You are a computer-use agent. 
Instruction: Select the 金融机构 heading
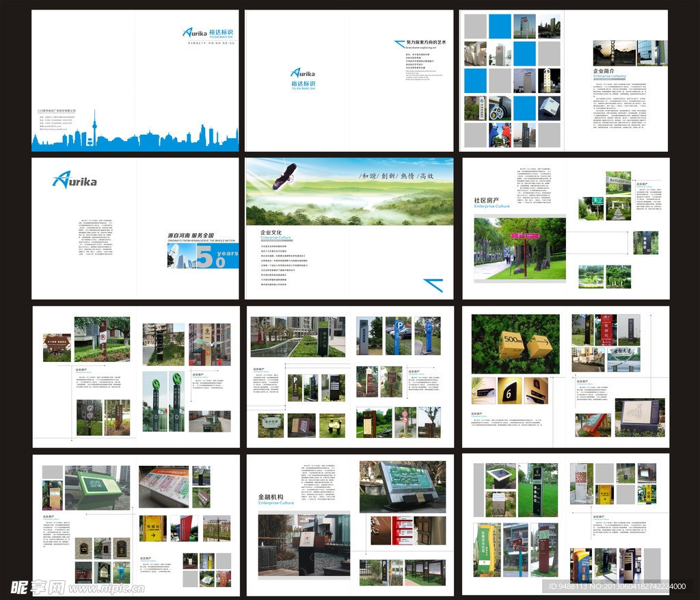271,497
